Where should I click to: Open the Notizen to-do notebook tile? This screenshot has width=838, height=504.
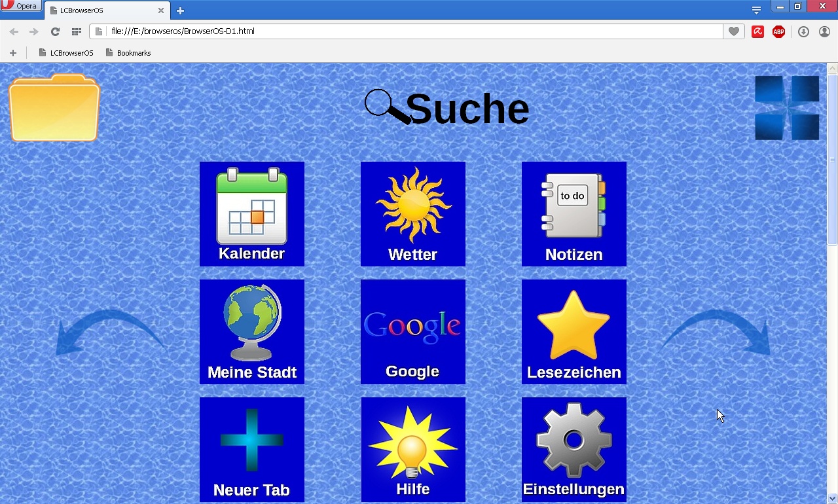[574, 214]
